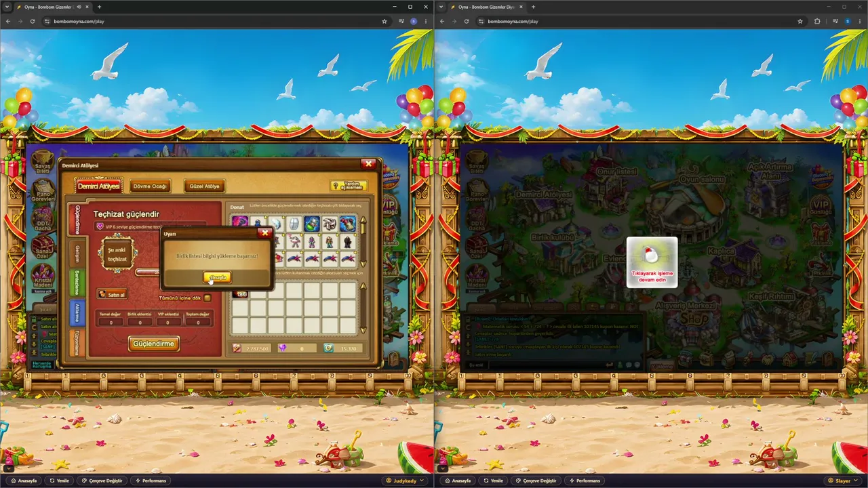Image resolution: width=868 pixels, height=488 pixels.
Task: Select the Demirci Atölyesi top tab
Action: pyautogui.click(x=98, y=186)
